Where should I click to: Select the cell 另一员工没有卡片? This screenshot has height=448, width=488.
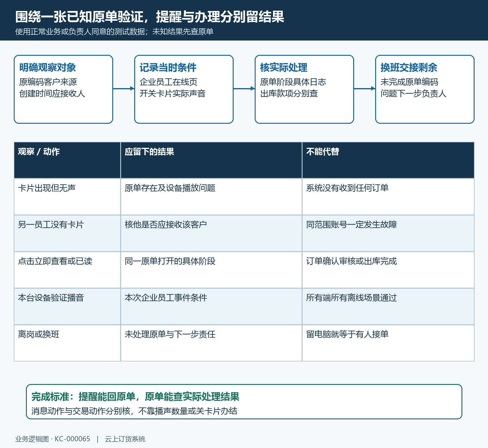tap(67, 233)
